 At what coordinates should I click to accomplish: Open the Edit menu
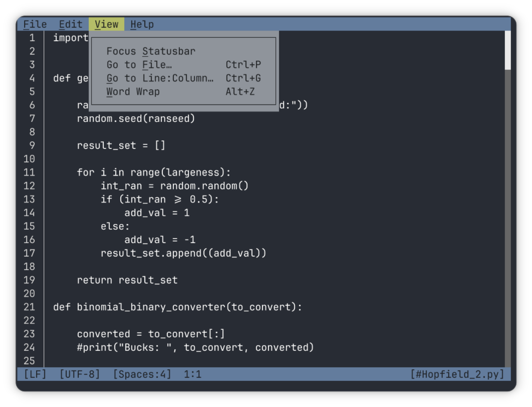[71, 24]
